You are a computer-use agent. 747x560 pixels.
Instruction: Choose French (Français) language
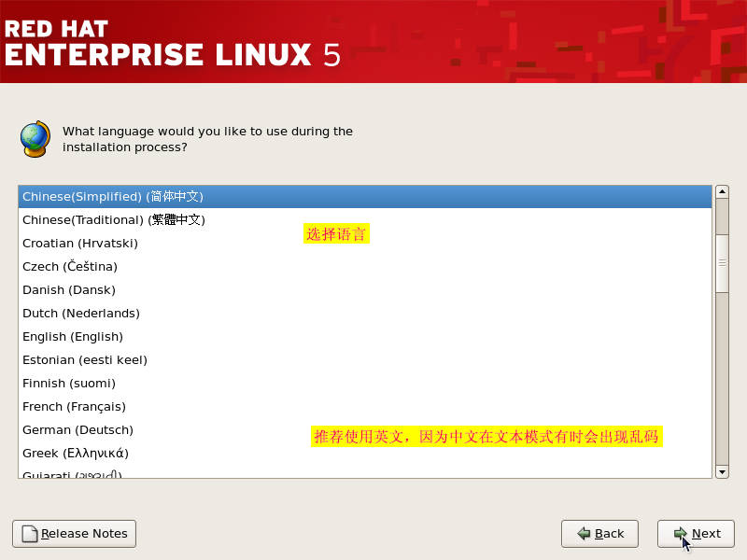tap(365, 407)
